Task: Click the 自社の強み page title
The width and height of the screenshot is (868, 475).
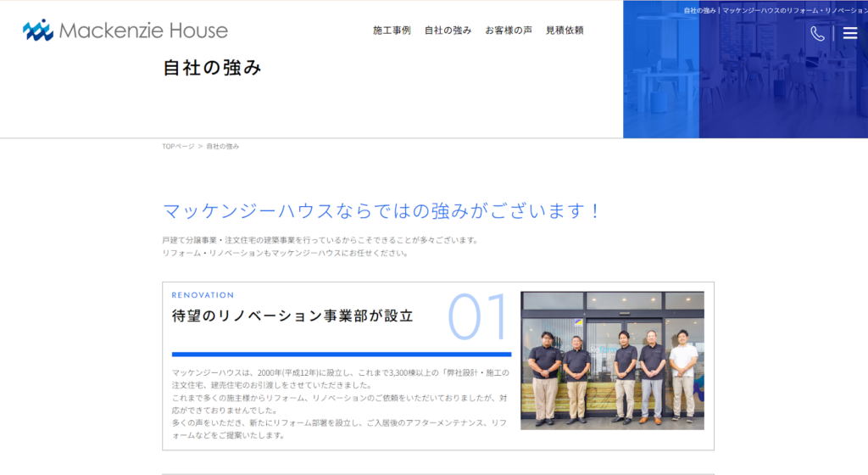Action: [212, 68]
